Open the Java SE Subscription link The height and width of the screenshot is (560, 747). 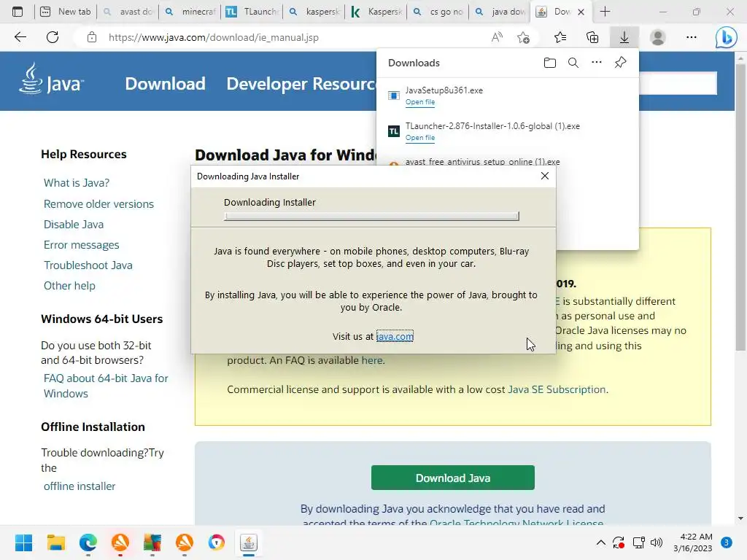click(557, 389)
